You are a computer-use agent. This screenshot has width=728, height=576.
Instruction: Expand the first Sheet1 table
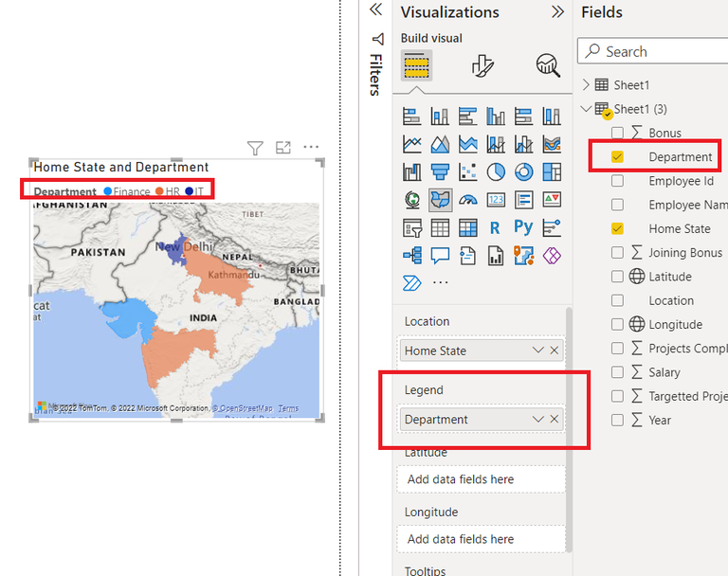586,84
